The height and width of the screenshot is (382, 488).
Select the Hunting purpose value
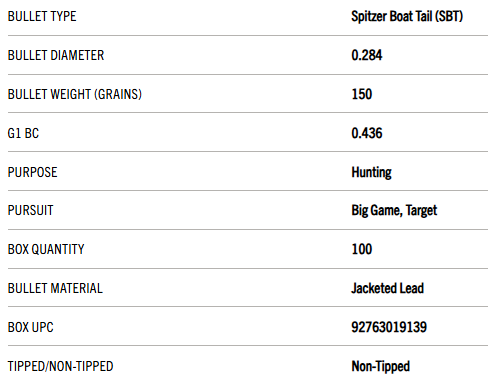[371, 173]
